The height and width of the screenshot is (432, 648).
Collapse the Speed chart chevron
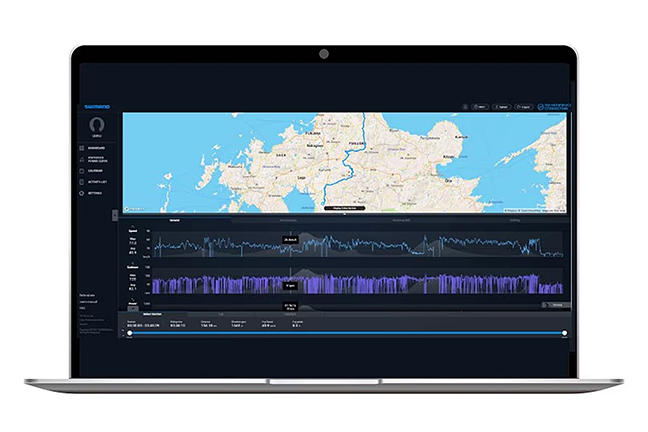point(133,227)
